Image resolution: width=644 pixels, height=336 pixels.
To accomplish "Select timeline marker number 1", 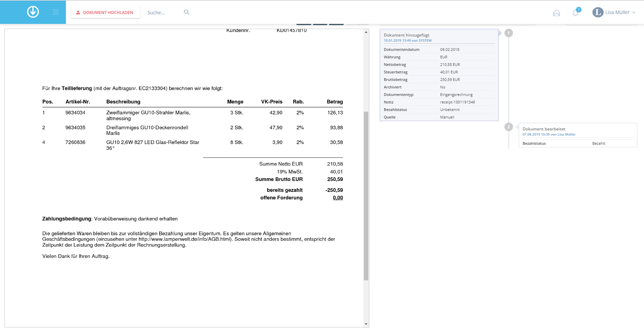I will 508,33.
